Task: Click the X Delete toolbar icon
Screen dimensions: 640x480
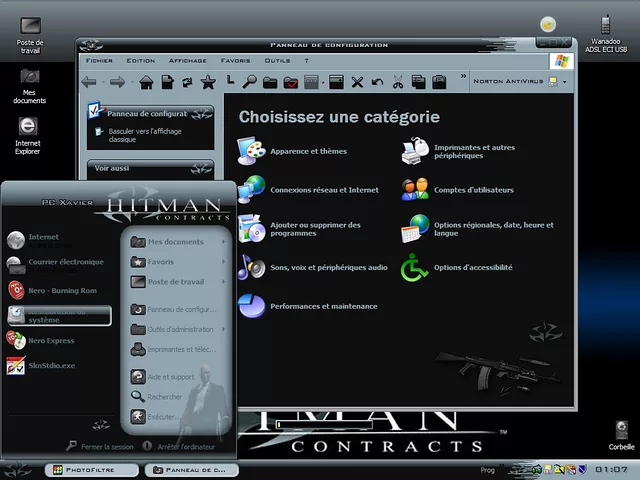Action: [x=357, y=82]
